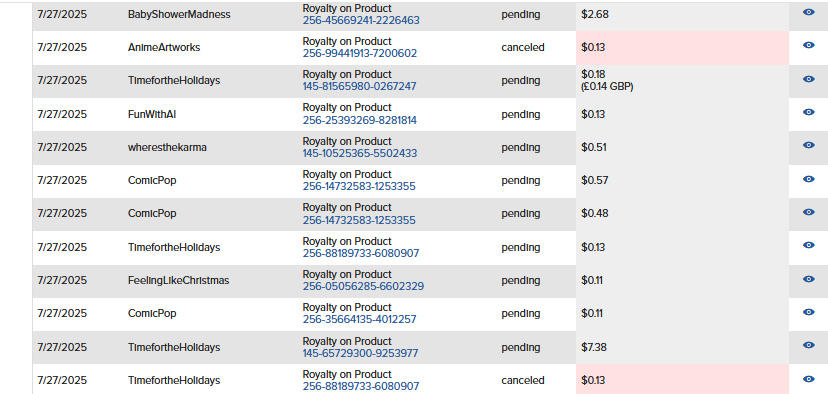
Task: Click eye icon for BabyShowerMadness $2.68 row
Action: (x=808, y=12)
